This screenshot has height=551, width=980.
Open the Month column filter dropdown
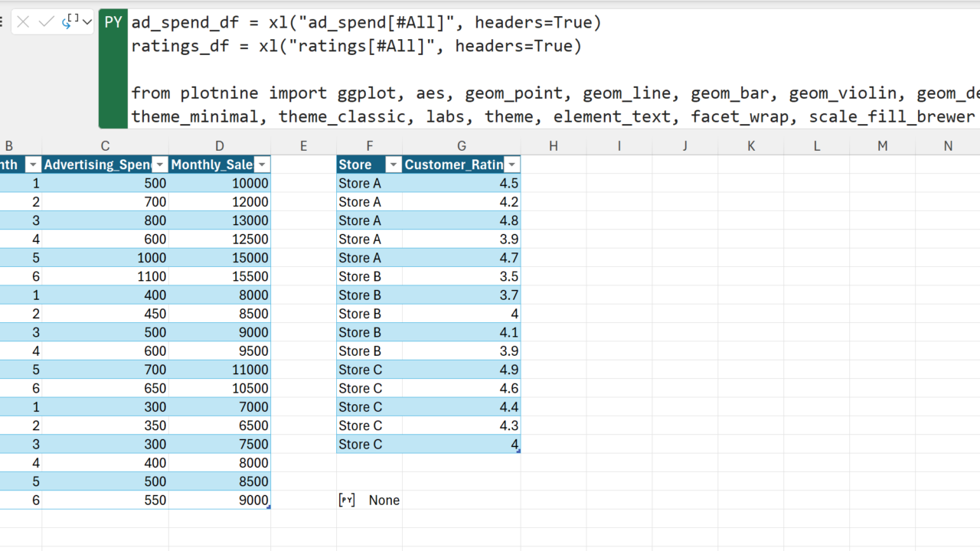33,165
